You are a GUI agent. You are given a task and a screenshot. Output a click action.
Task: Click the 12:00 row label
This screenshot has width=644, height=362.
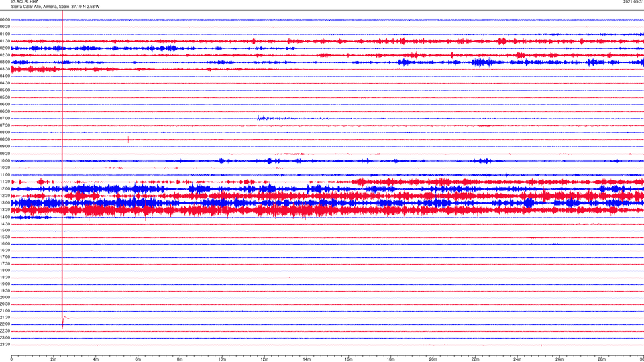click(5, 189)
